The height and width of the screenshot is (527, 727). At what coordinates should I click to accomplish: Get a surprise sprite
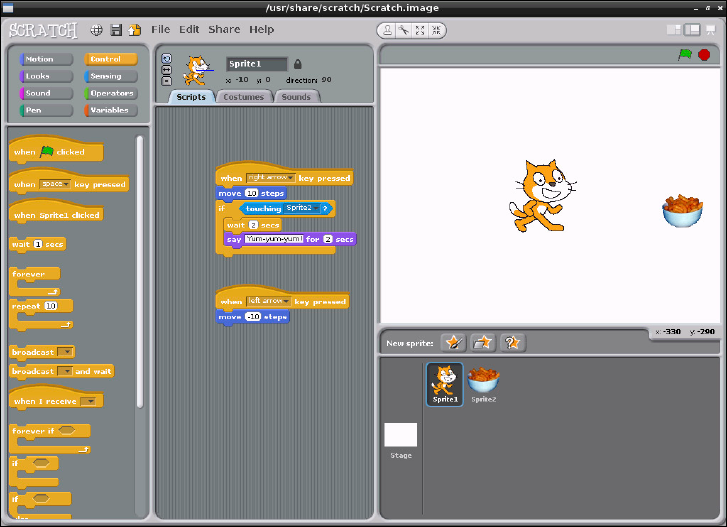click(x=511, y=343)
